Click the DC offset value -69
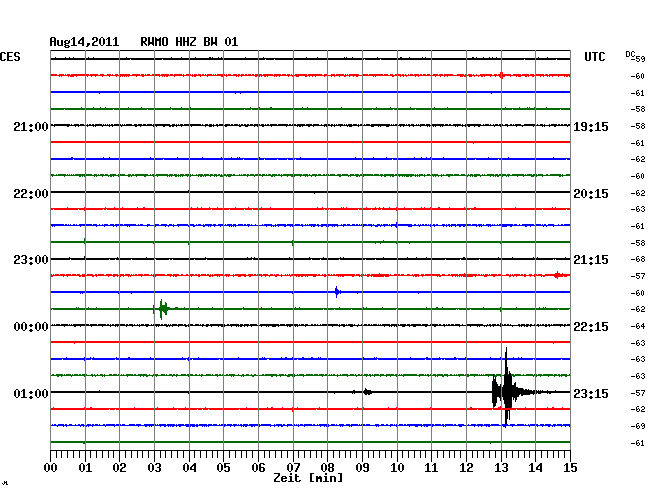The width and height of the screenshot is (650, 494). 638,426
